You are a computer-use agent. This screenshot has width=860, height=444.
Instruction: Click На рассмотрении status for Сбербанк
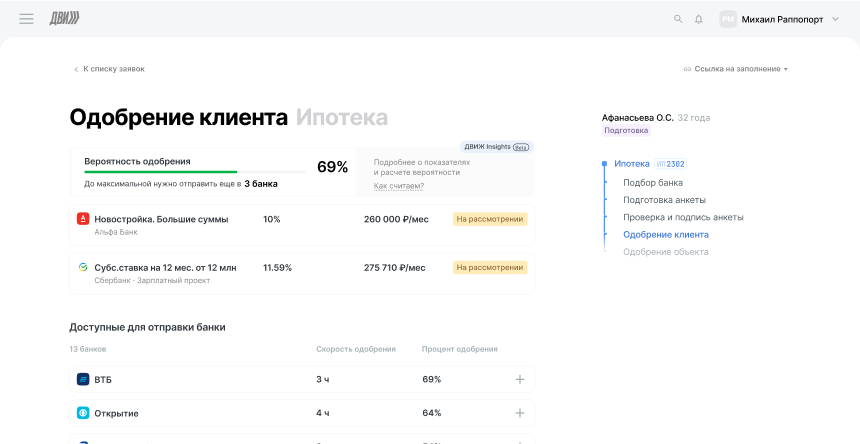(x=490, y=267)
